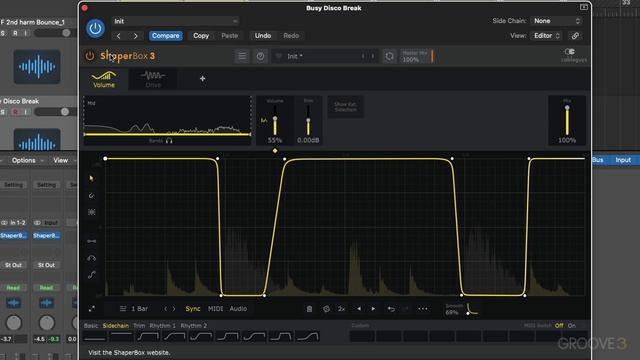640x360 pixels.
Task: Click the arc curve tool icon
Action: (x=91, y=258)
